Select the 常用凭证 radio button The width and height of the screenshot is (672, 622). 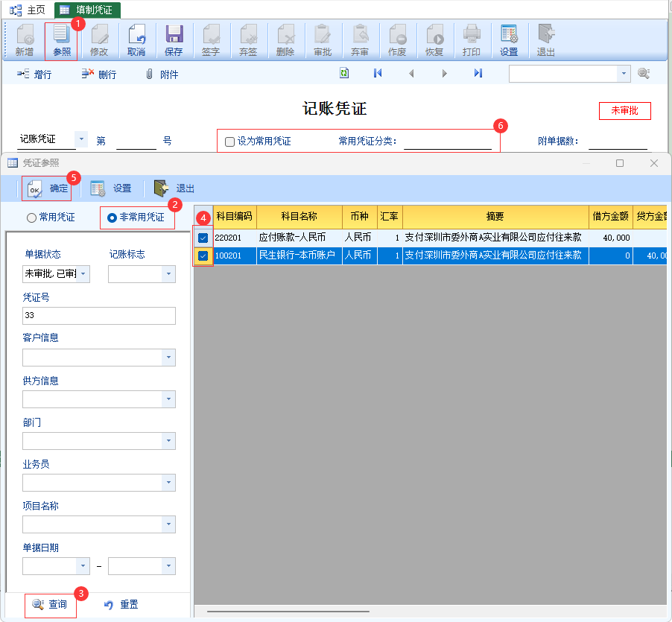[x=31, y=218]
